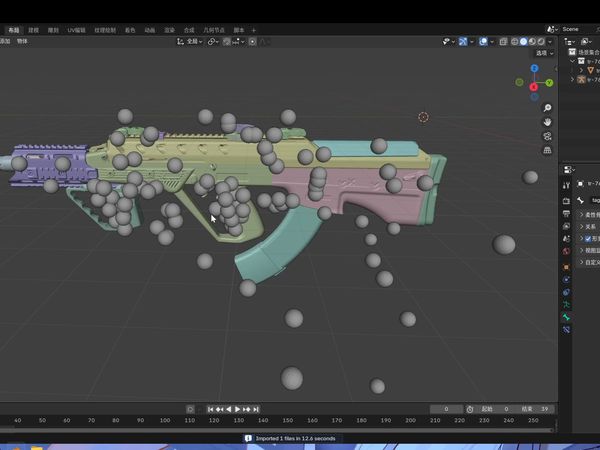Open overlays options dropdown arrow
The width and height of the screenshot is (600, 450).
pyautogui.click(x=492, y=41)
